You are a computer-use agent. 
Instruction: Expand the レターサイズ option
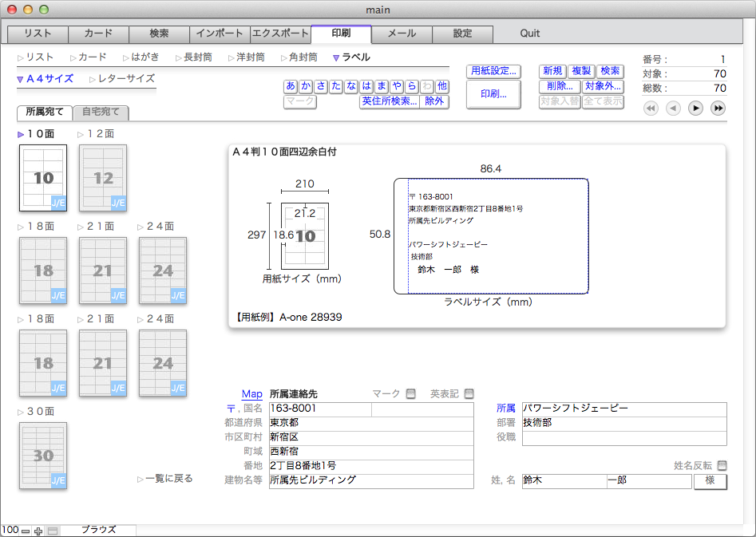coord(123,79)
